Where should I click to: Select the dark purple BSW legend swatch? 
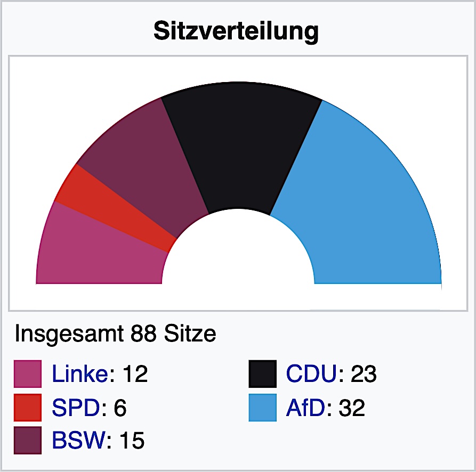click(x=28, y=441)
